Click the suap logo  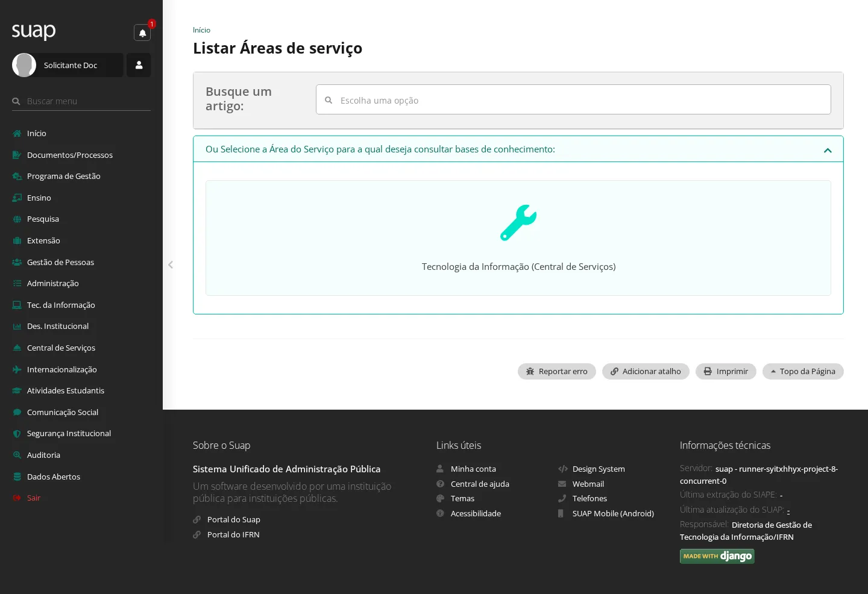coord(34,31)
